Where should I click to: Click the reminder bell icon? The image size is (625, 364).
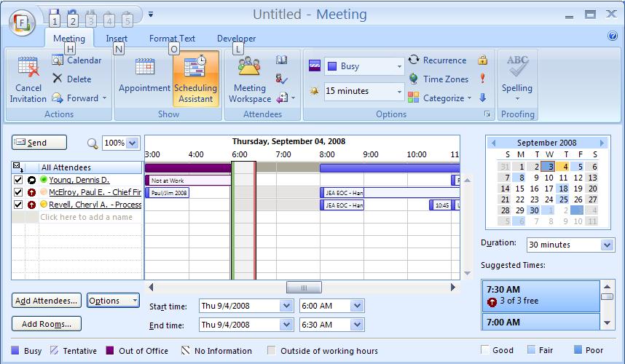point(315,92)
